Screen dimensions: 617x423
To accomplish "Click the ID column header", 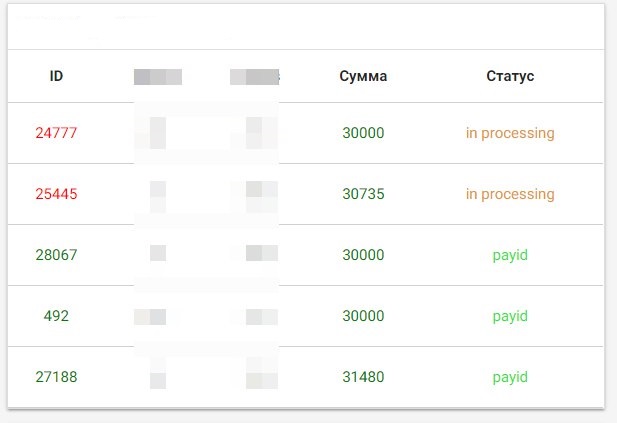I will [56, 76].
